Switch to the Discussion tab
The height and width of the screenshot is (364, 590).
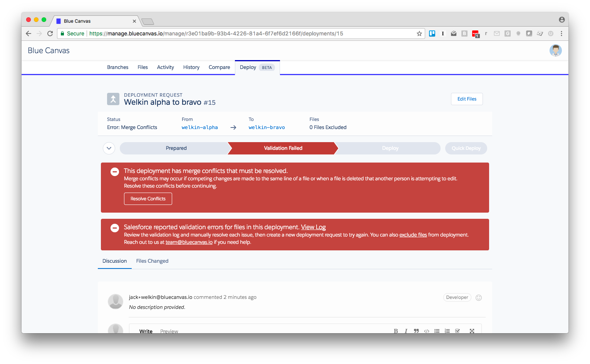coord(115,261)
